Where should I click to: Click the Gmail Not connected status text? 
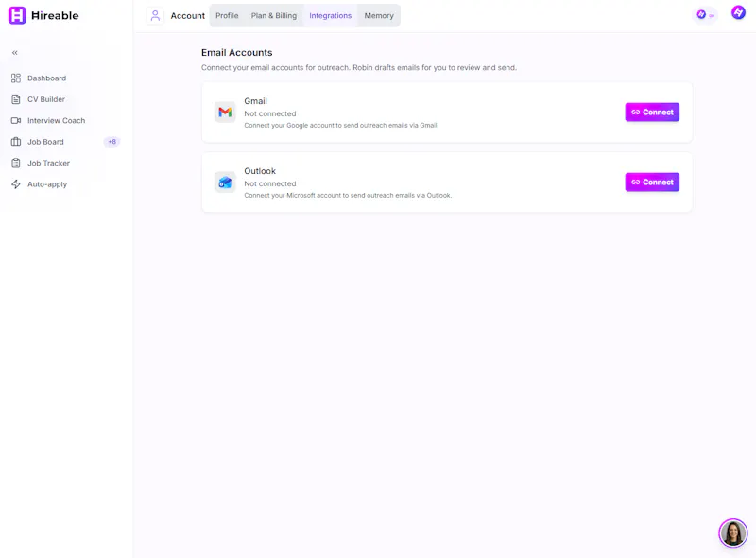click(270, 113)
